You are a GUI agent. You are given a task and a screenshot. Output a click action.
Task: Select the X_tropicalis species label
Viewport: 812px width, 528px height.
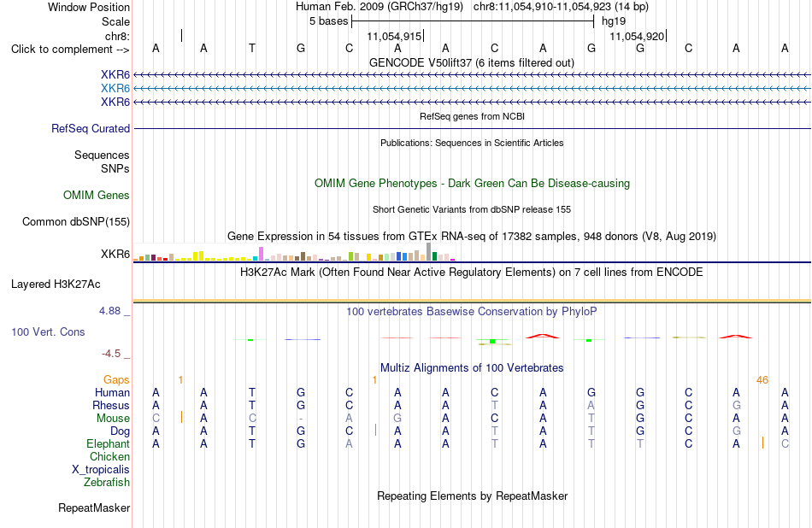[101, 470]
